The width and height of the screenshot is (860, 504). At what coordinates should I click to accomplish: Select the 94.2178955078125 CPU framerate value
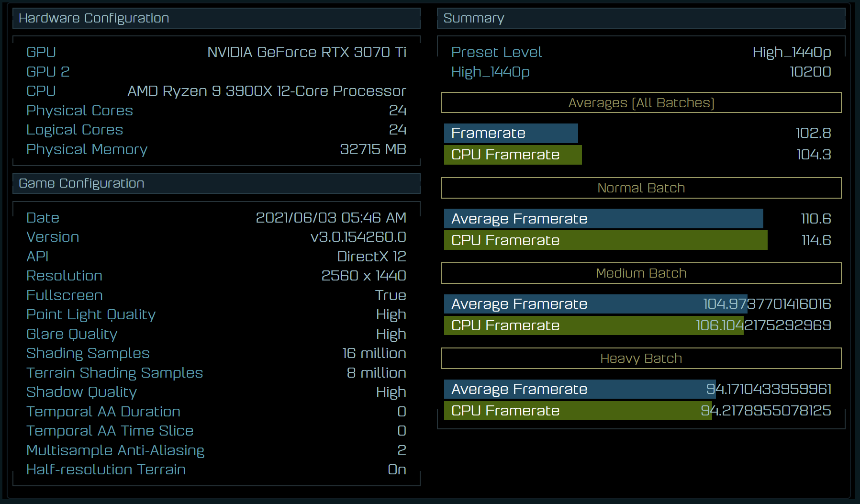(x=766, y=411)
